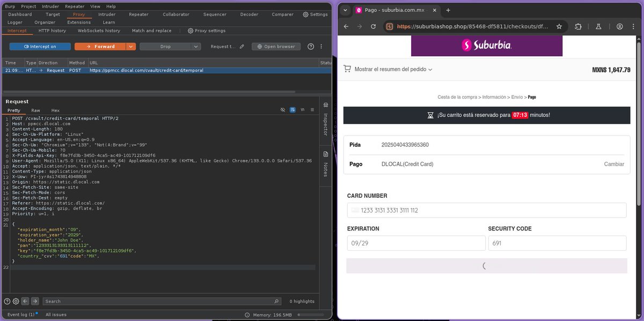Click the pencil edit icon beside Request t...
This screenshot has width=644, height=321.
point(242,47)
